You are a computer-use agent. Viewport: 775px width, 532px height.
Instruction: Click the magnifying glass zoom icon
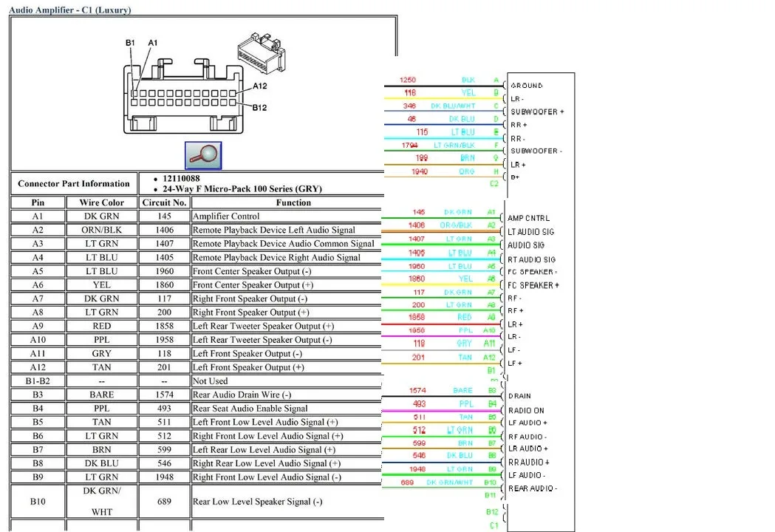point(203,155)
